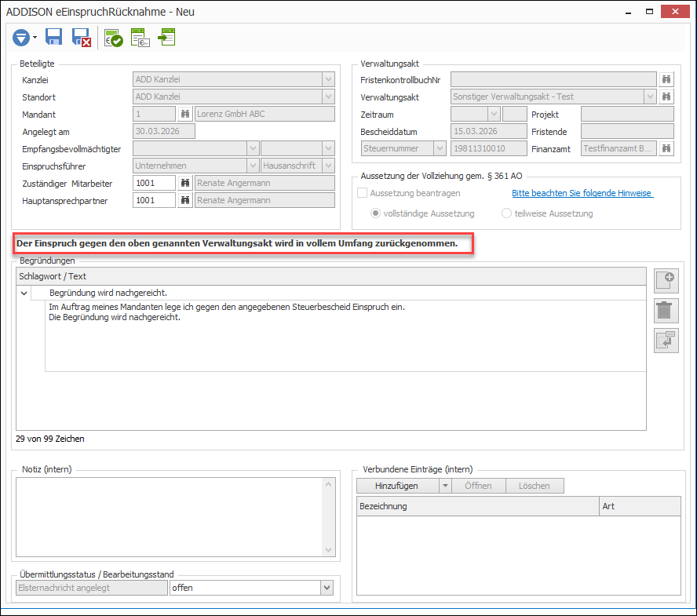The height and width of the screenshot is (616, 697).
Task: Open the Bearbeitungsstand dropdown showing offen
Action: pos(327,588)
